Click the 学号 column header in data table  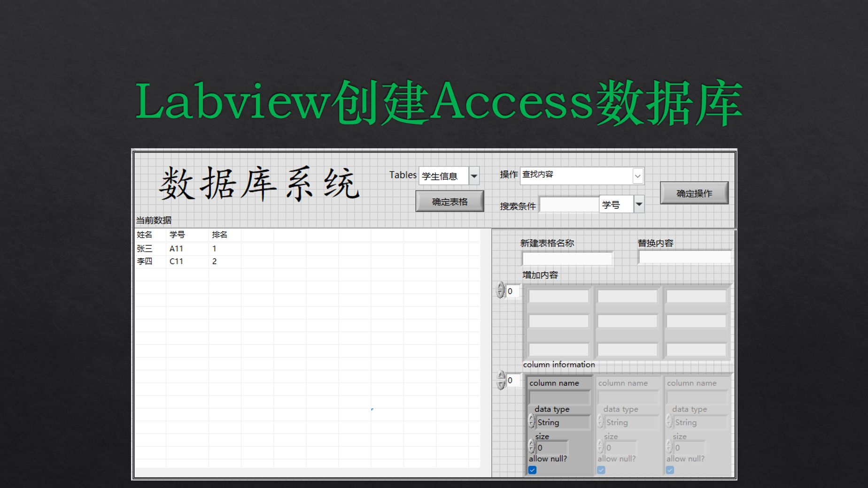pyautogui.click(x=177, y=235)
